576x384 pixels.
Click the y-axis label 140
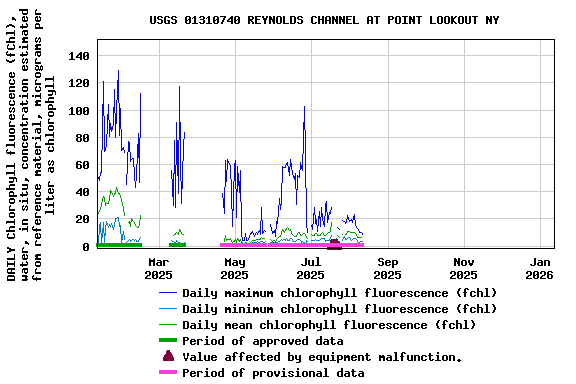coord(79,56)
